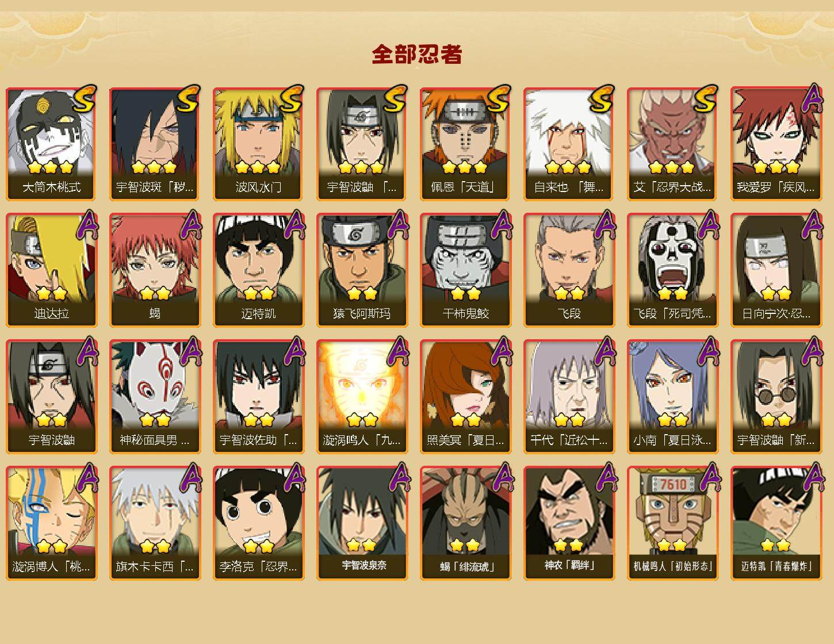The height and width of the screenshot is (644, 834).
Task: Click the 飞段 plain ninja card
Action: pyautogui.click(x=569, y=270)
